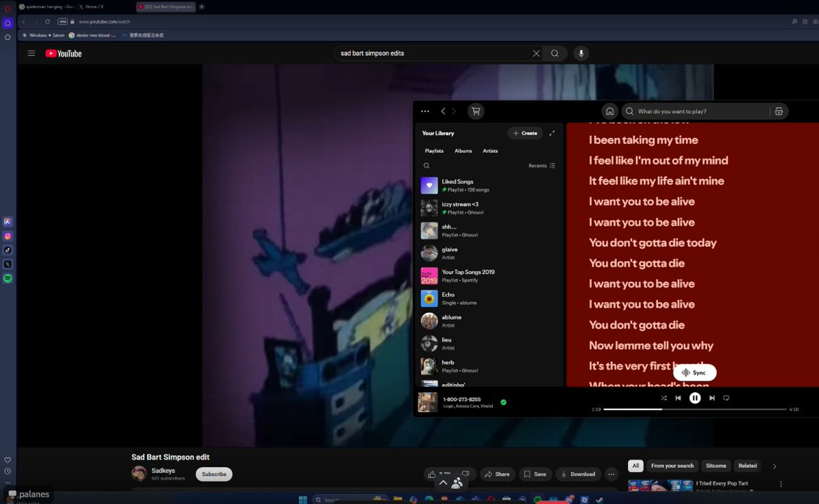
Task: Expand Your Library to full view
Action: pyautogui.click(x=552, y=133)
